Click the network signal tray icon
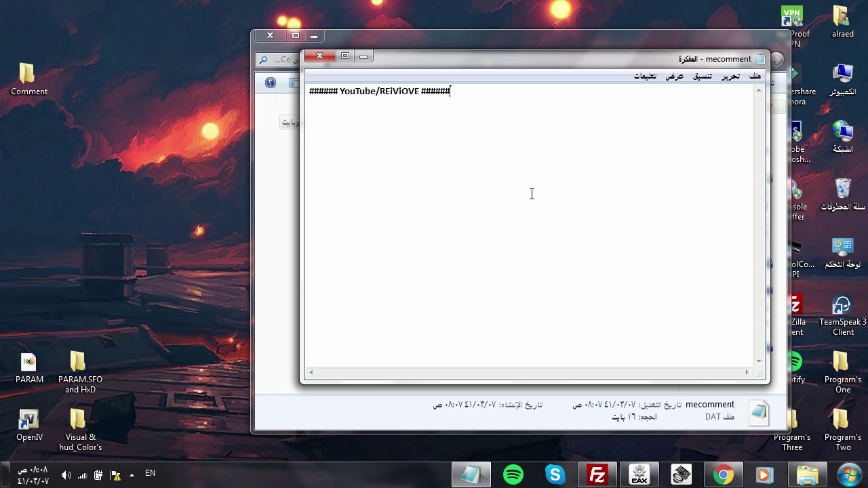868x488 pixels. 82,475
